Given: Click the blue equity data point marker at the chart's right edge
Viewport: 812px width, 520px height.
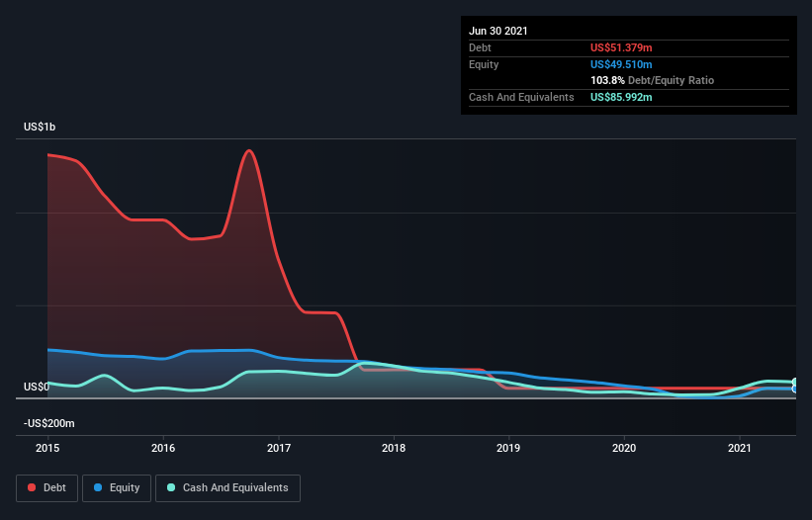Looking at the screenshot, I should (795, 389).
